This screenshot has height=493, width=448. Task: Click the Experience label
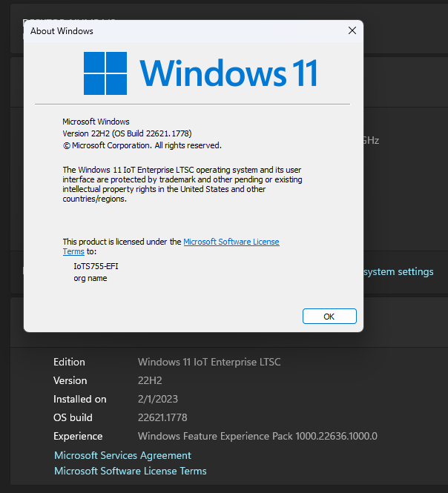point(78,436)
